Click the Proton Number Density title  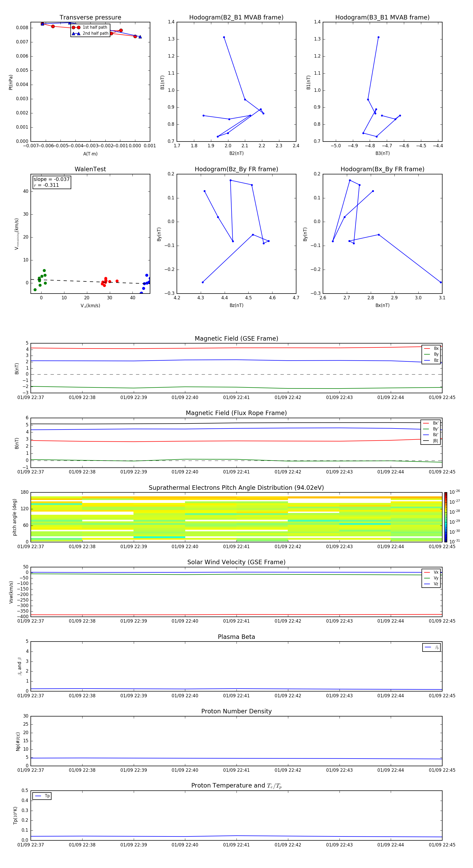point(236,711)
